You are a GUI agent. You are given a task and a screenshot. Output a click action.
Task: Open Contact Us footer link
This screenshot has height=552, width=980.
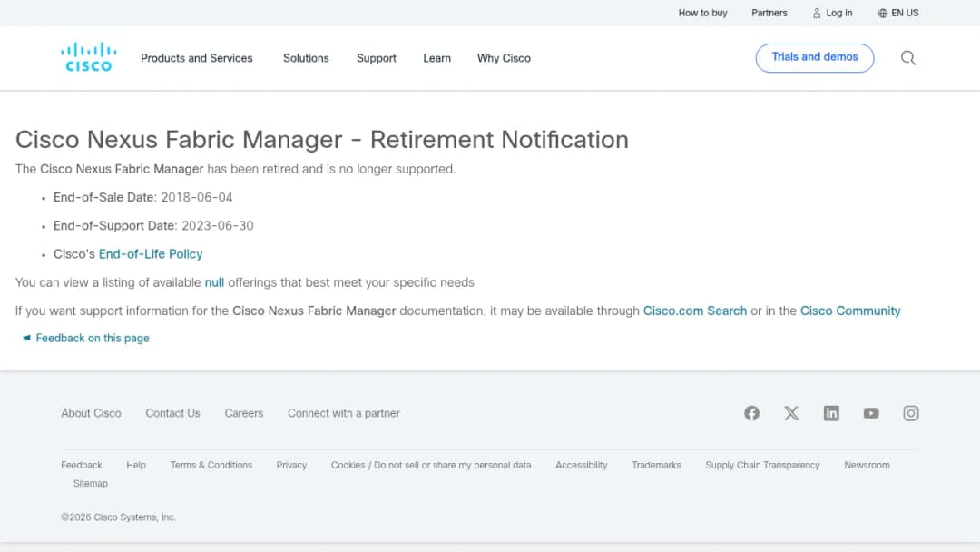click(x=172, y=413)
